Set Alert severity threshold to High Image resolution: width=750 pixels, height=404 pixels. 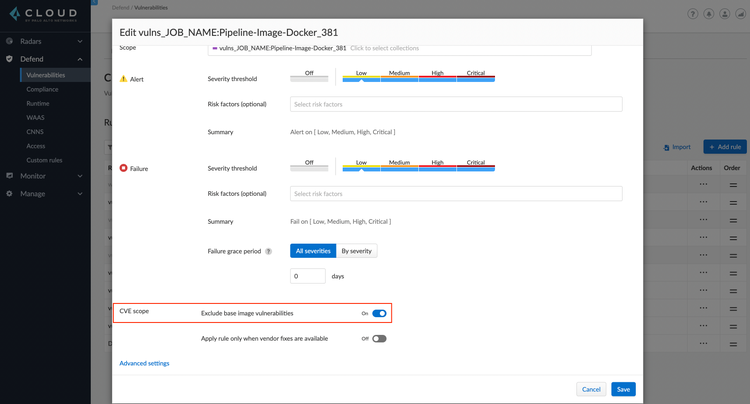pos(438,77)
